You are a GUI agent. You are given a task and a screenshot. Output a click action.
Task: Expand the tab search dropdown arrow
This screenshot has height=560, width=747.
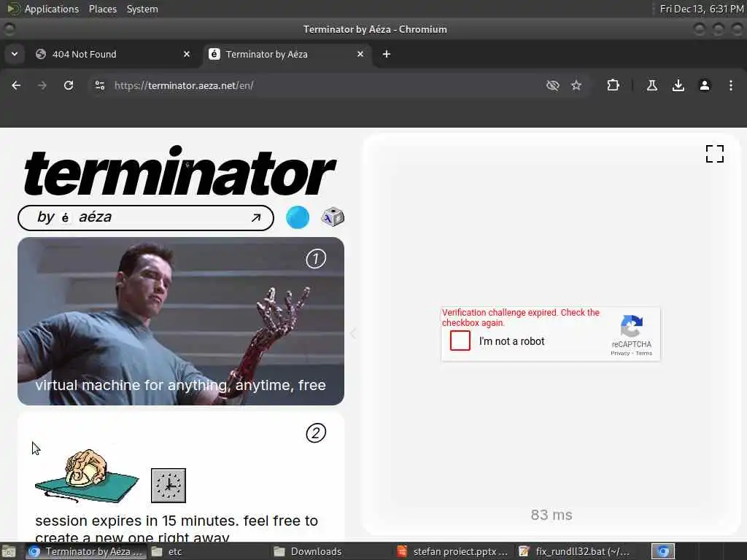(15, 54)
